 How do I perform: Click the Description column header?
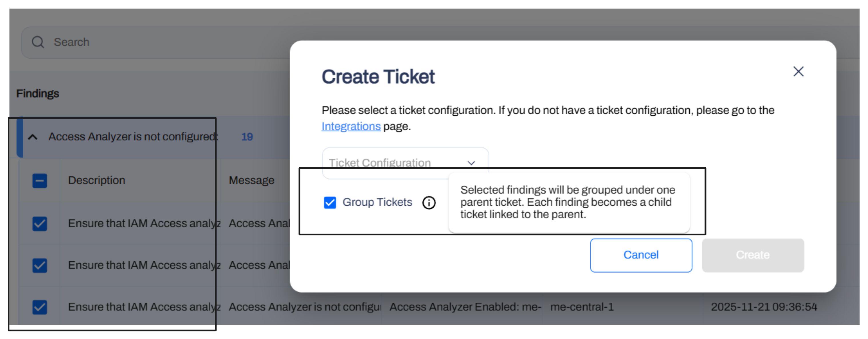pos(97,180)
